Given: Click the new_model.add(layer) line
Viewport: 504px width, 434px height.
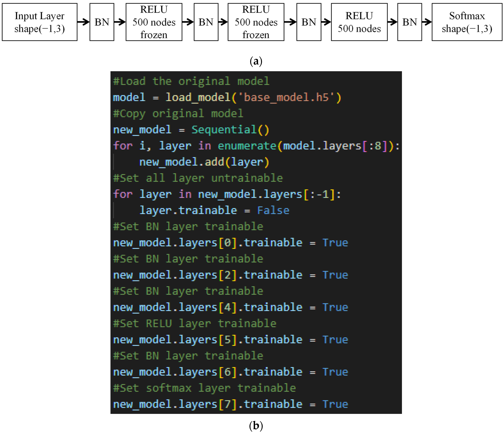Looking at the screenshot, I should (204, 162).
